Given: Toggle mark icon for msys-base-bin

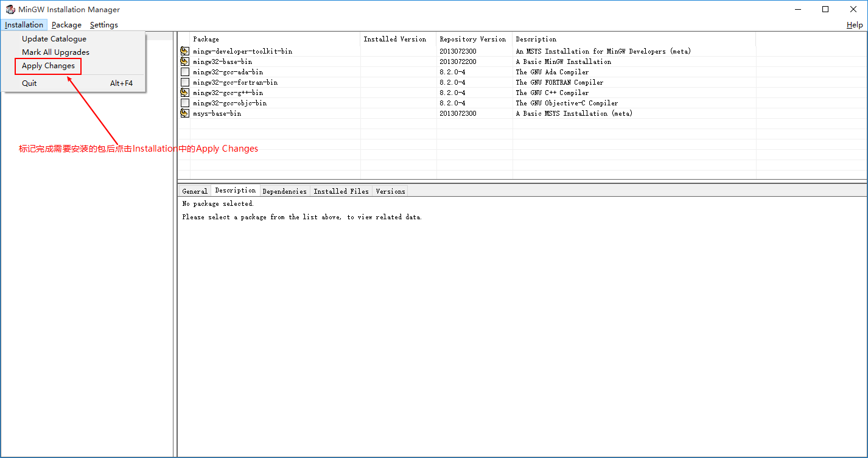Looking at the screenshot, I should [185, 113].
